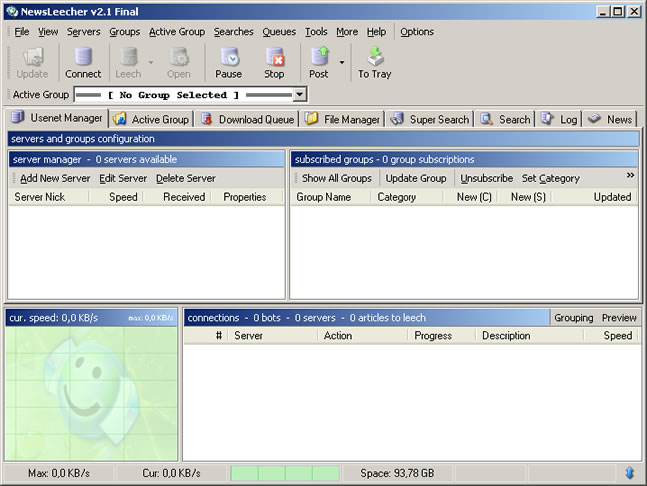Sort by Received column header
647x486 pixels.
[177, 197]
